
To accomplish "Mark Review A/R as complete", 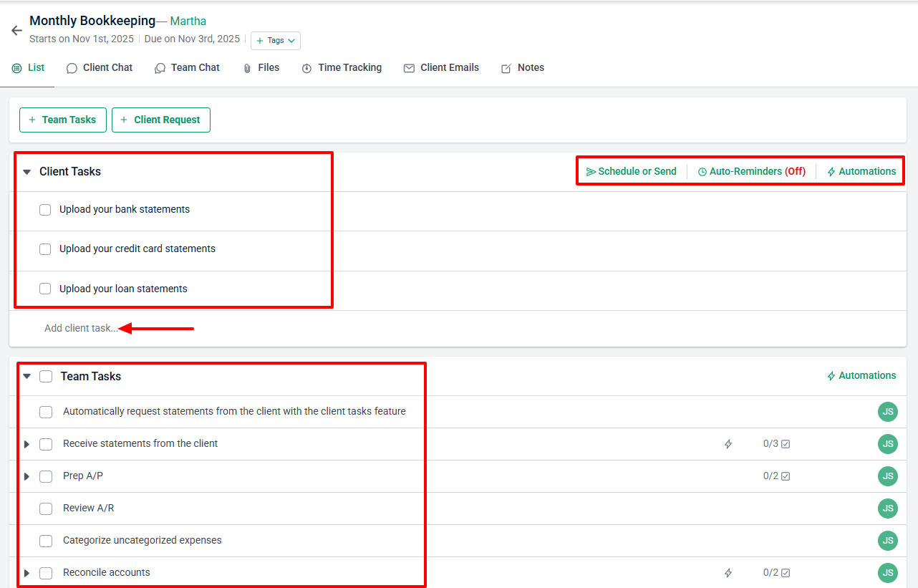I will tap(46, 508).
